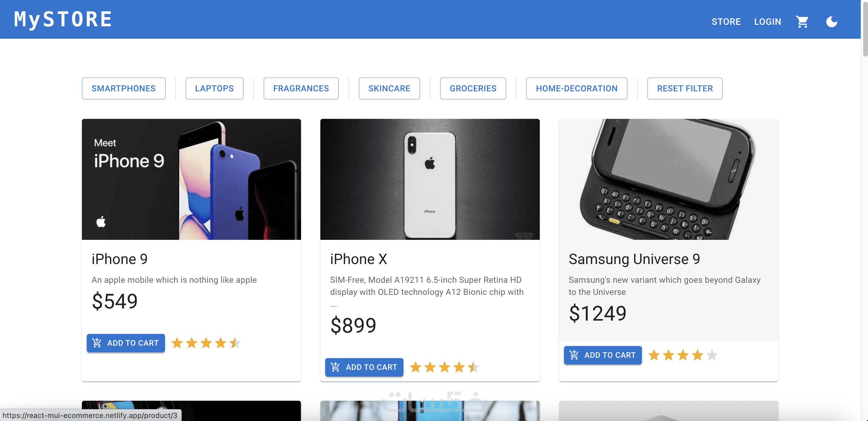The image size is (868, 421).
Task: Open the iPhone 9 product image
Action: coord(191,179)
